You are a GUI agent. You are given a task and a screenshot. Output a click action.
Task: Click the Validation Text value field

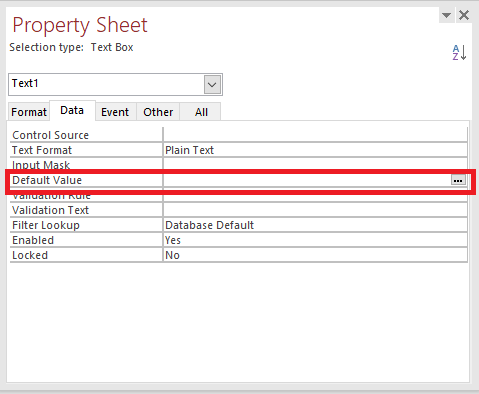(x=315, y=210)
